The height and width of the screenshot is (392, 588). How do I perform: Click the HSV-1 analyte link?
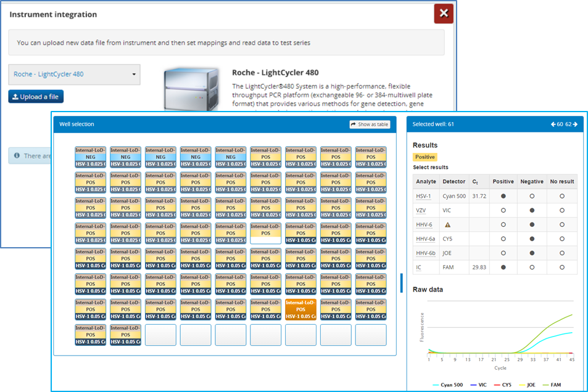[x=423, y=196]
